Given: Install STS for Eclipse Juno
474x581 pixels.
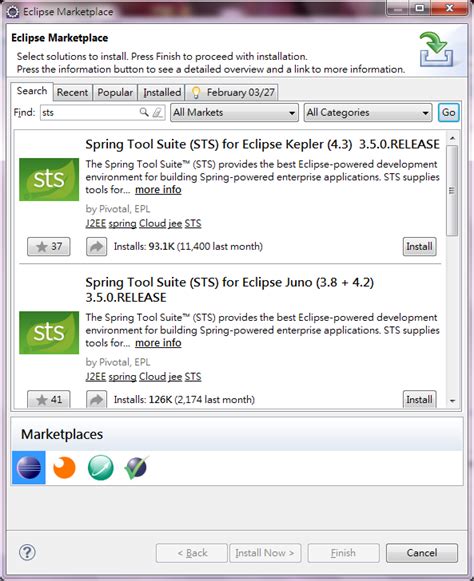Looking at the screenshot, I should [x=419, y=399].
